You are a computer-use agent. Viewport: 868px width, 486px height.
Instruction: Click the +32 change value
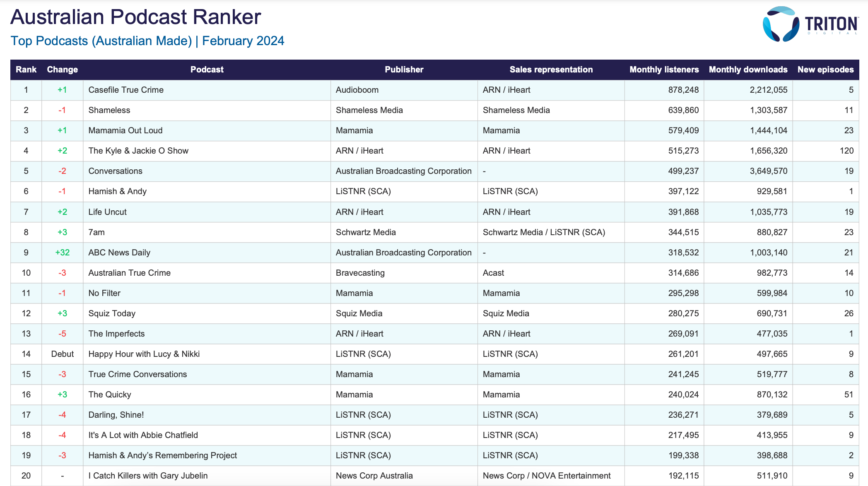click(63, 253)
